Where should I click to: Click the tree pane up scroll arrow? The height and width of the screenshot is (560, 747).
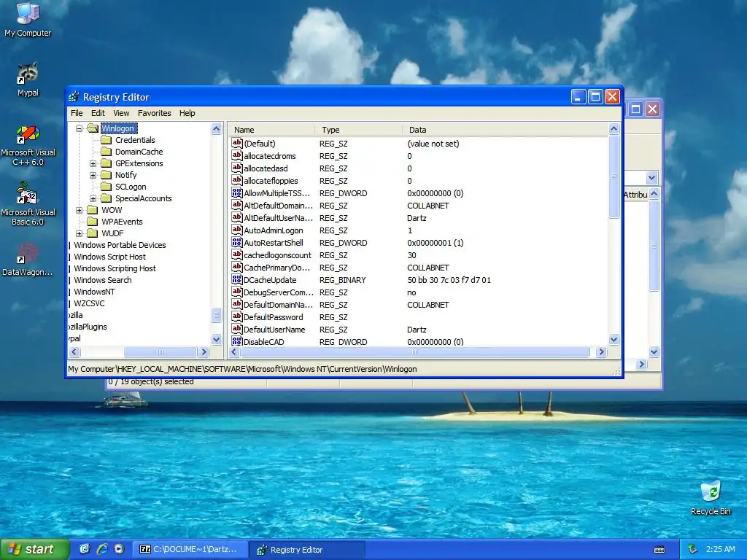(x=216, y=128)
